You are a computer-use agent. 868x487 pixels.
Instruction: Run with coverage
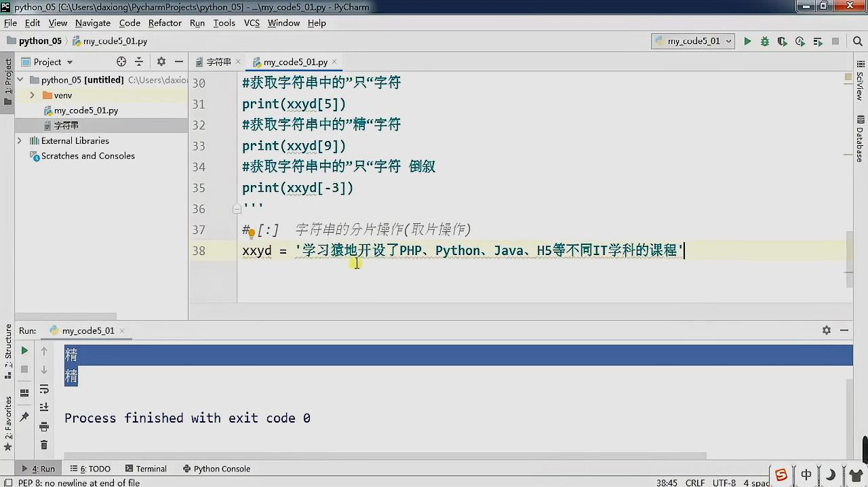point(783,41)
